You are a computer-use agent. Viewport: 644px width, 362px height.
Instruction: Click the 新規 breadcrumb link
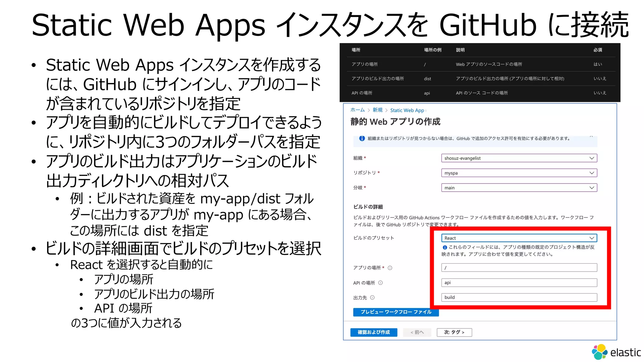pos(377,110)
